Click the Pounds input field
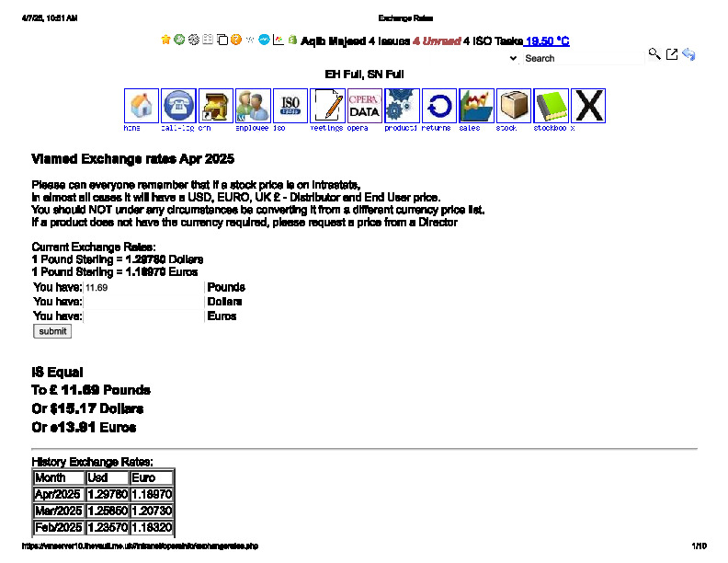Viewport: 728px width, 563px height. point(143,288)
